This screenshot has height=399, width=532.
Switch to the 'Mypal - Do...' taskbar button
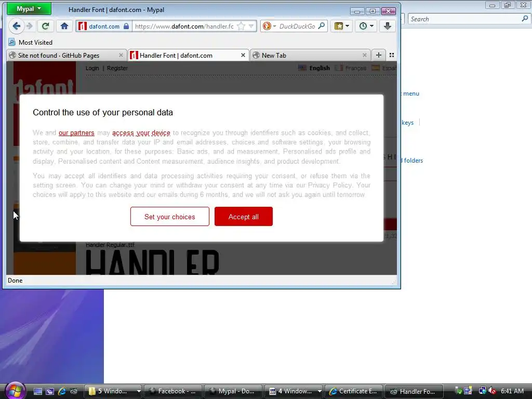[x=233, y=391]
